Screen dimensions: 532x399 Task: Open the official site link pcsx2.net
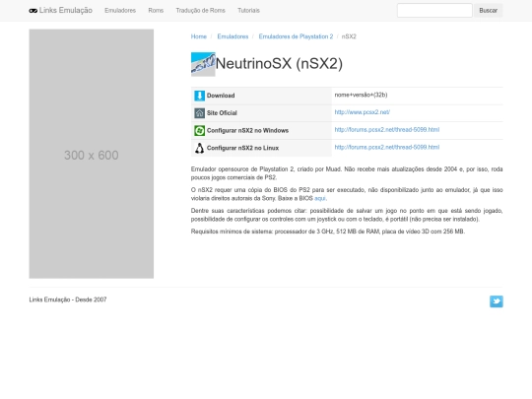point(363,112)
